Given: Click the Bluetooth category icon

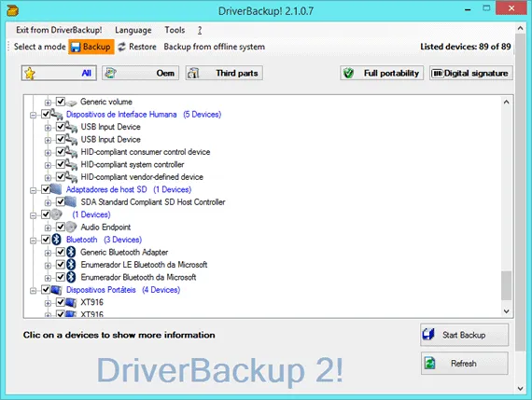Looking at the screenshot, I should pos(56,240).
